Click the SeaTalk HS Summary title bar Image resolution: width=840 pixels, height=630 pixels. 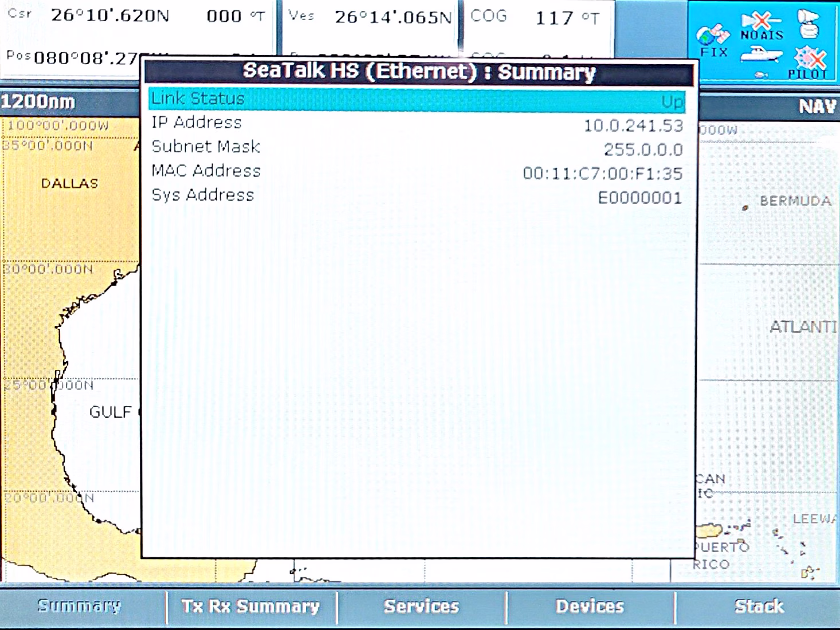(x=419, y=72)
